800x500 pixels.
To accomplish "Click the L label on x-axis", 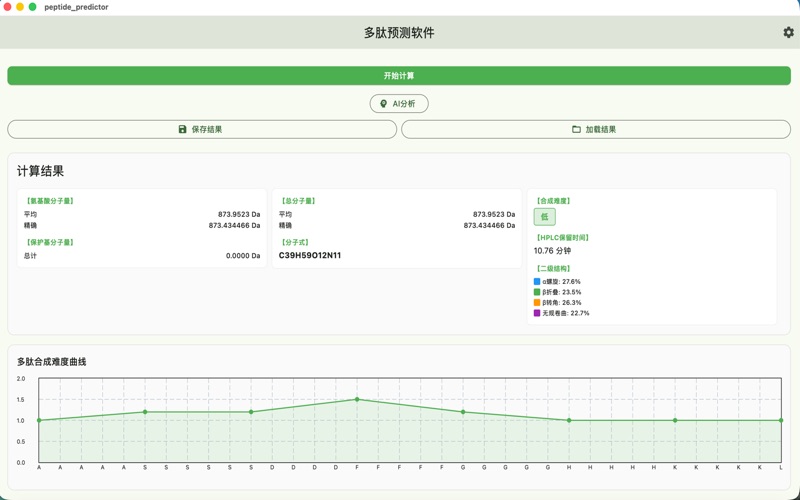I will pos(781,467).
